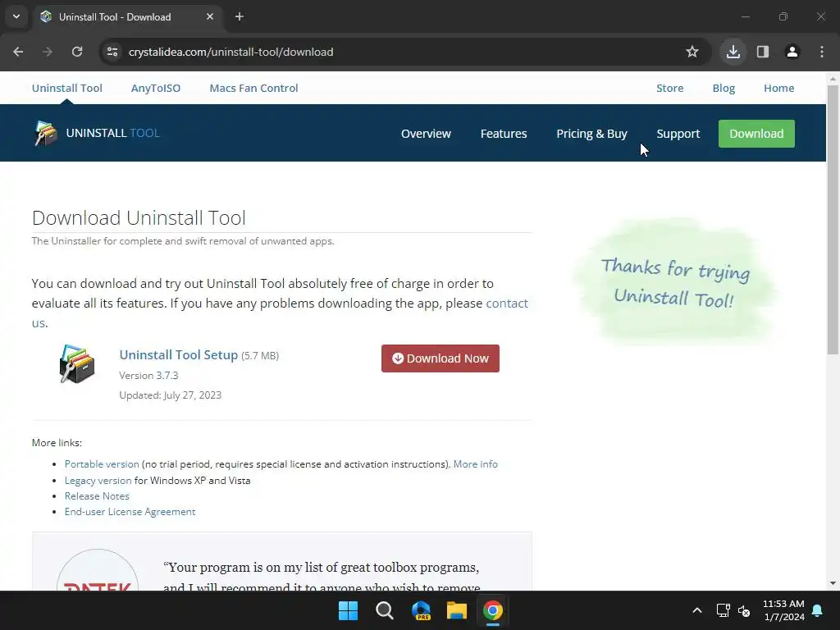Close the Uninstall Tool - Download tab

pos(210,16)
